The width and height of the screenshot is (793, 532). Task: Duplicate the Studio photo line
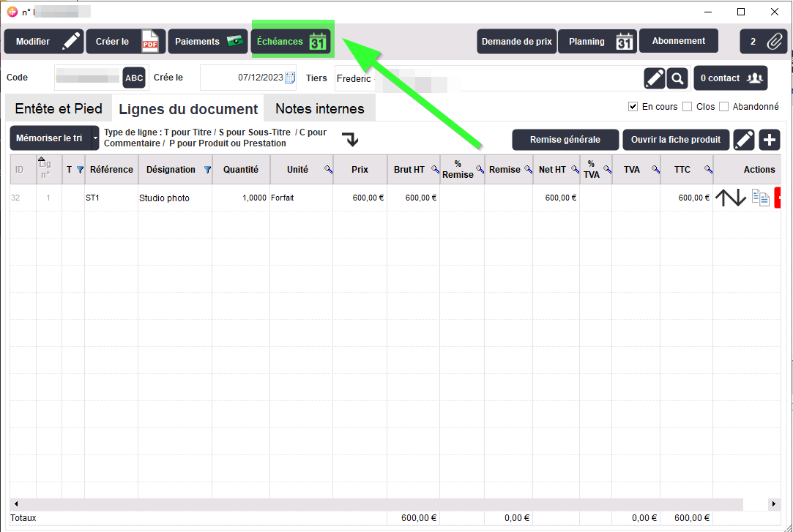pyautogui.click(x=760, y=198)
